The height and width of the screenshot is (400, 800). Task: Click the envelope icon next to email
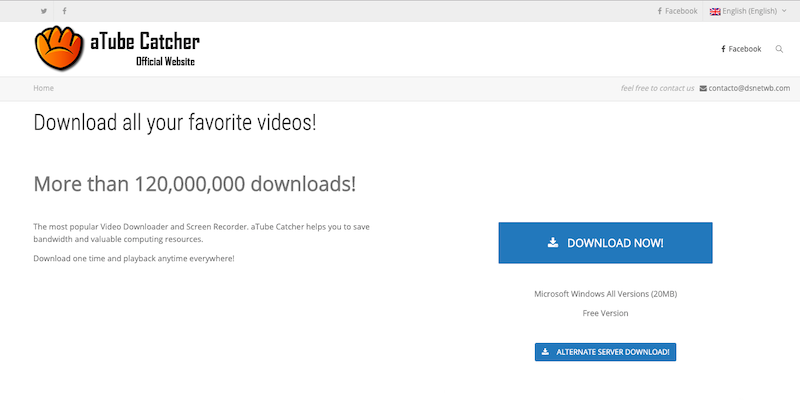(703, 88)
